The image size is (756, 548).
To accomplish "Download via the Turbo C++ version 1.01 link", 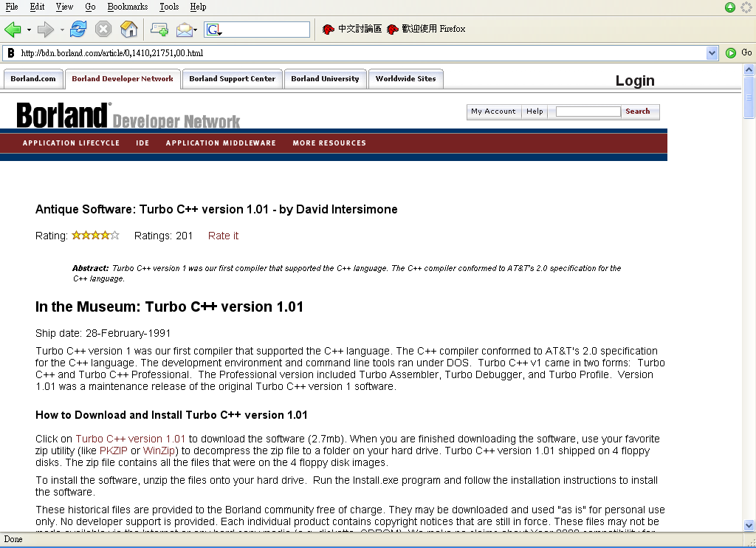I will [130, 439].
